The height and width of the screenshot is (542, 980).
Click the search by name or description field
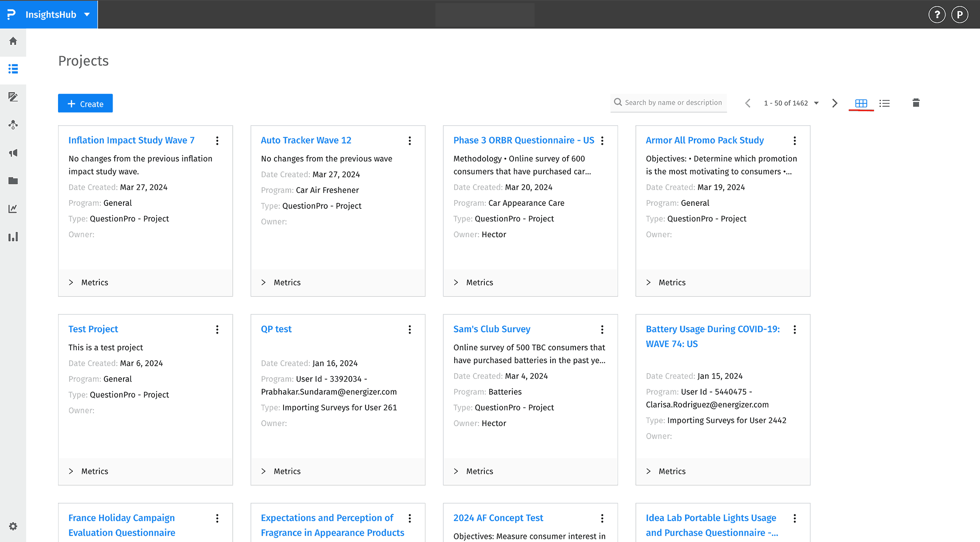click(x=673, y=102)
